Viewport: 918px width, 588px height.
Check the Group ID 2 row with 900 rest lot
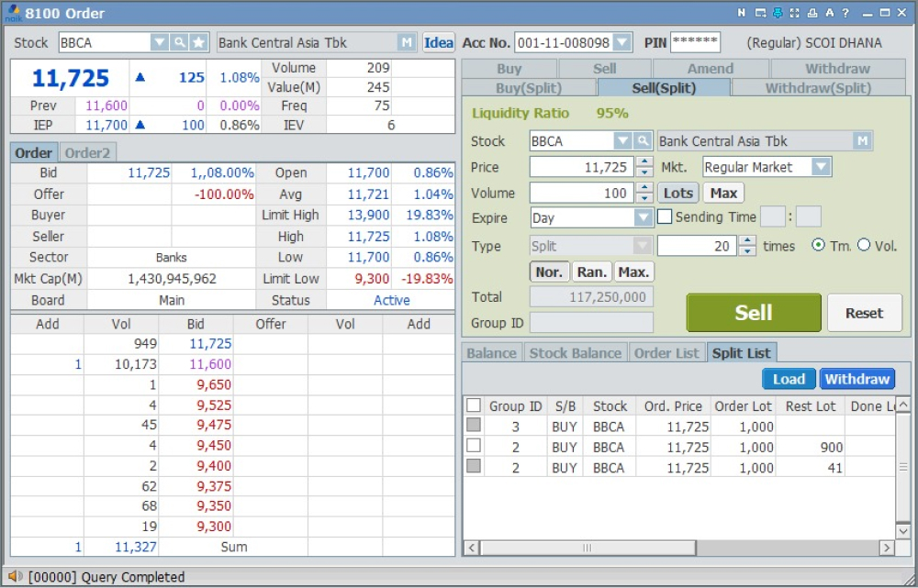[474, 446]
